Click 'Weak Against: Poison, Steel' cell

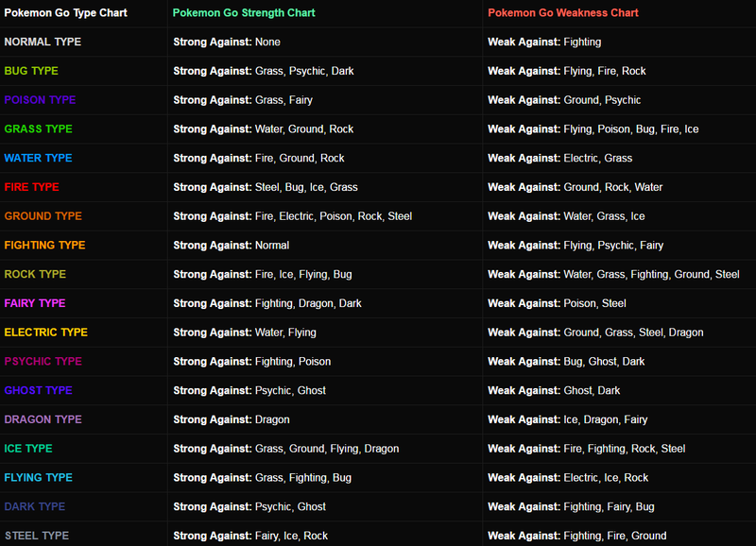tap(557, 303)
